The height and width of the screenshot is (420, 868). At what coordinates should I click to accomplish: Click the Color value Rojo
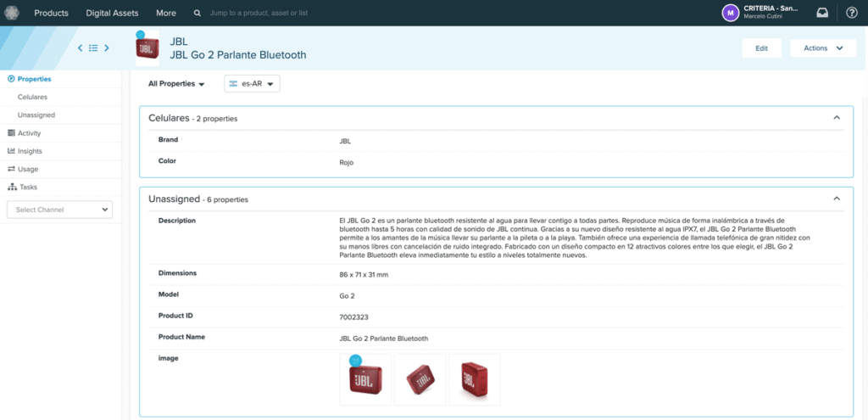pos(346,162)
